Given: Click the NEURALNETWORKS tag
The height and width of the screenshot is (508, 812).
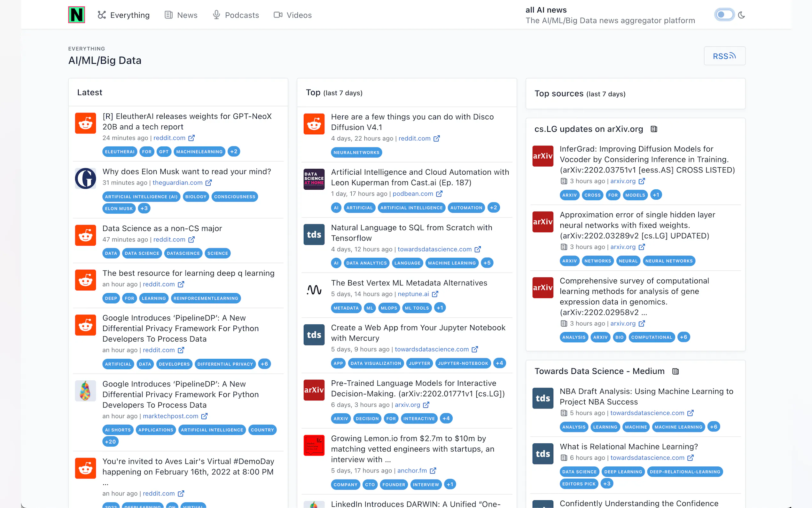Looking at the screenshot, I should pyautogui.click(x=356, y=153).
